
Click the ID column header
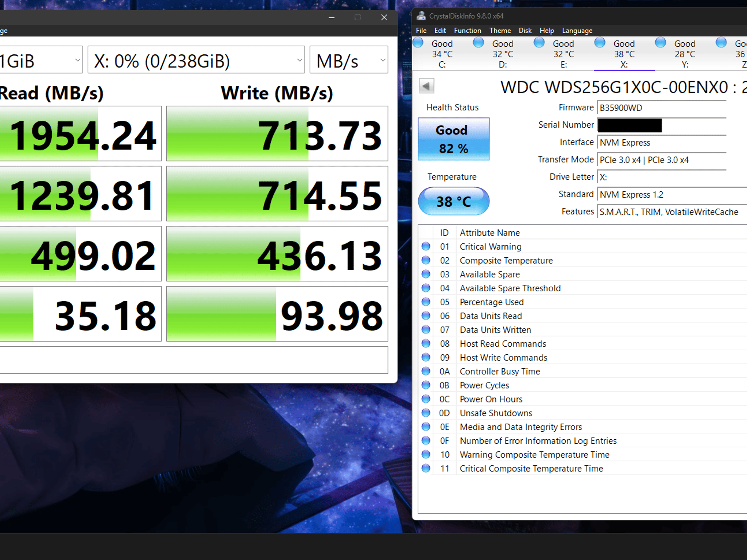tap(444, 233)
